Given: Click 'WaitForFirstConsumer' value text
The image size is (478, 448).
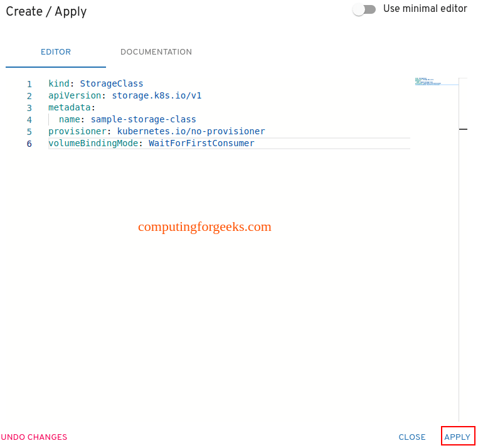Looking at the screenshot, I should coord(201,143).
